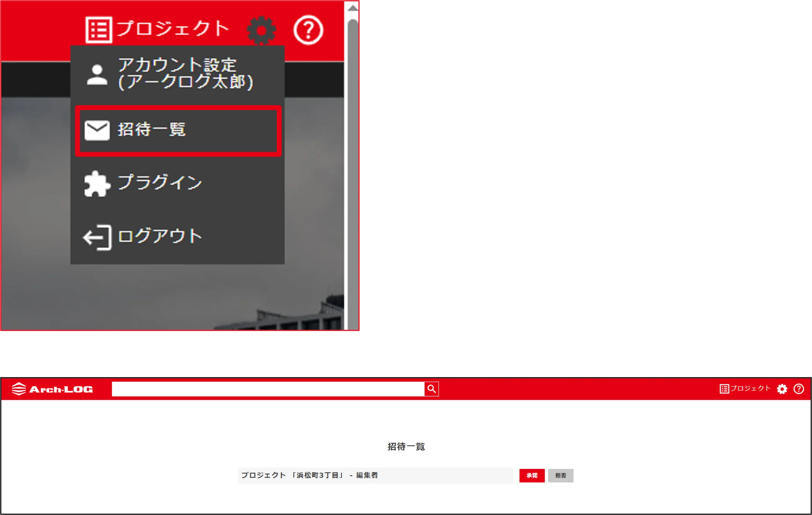Open the プラグイン menu entry
Image resolution: width=812 pixels, height=515 pixels.
(177, 183)
